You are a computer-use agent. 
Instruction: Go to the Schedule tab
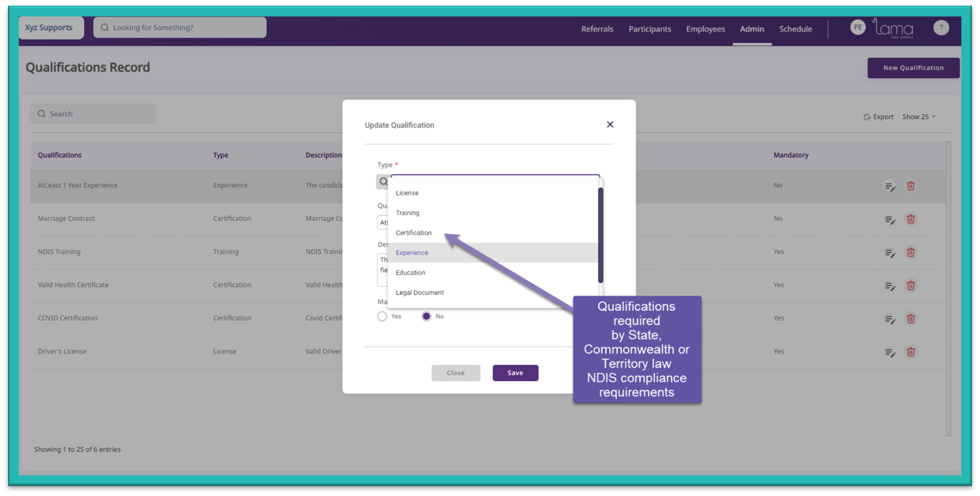[795, 29]
